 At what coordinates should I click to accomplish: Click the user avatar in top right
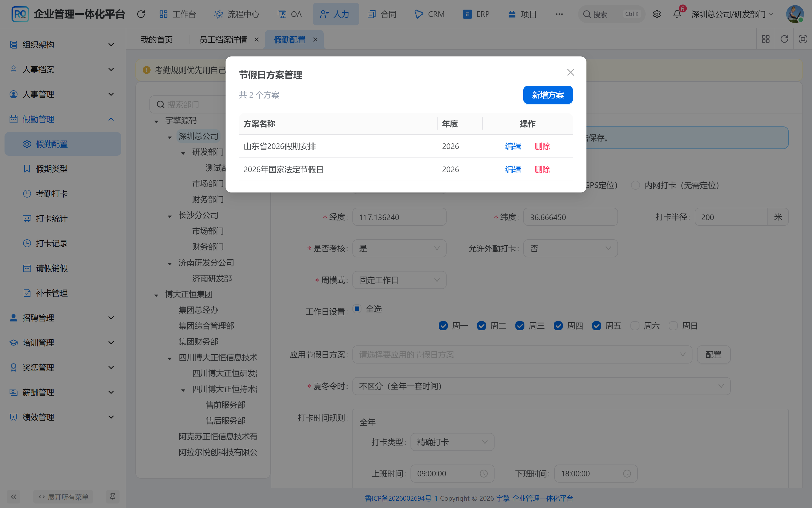795,14
